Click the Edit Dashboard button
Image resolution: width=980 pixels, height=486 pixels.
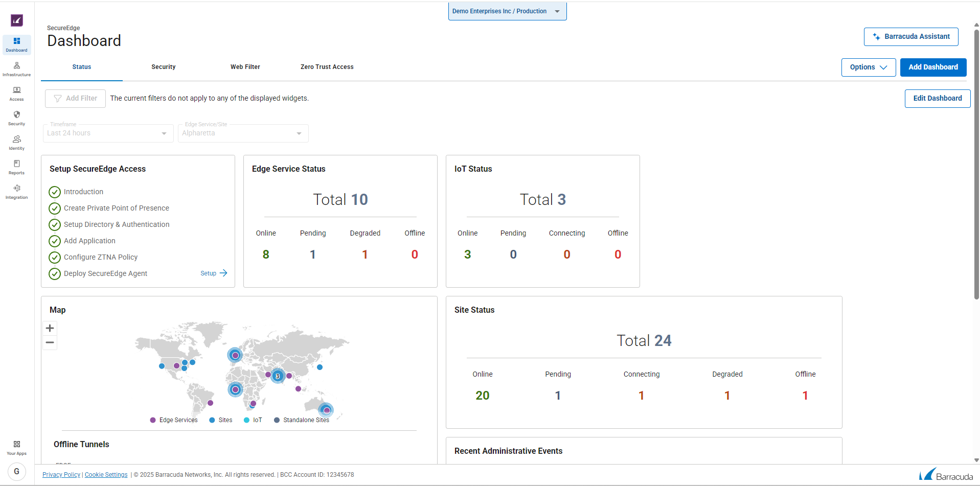tap(937, 98)
